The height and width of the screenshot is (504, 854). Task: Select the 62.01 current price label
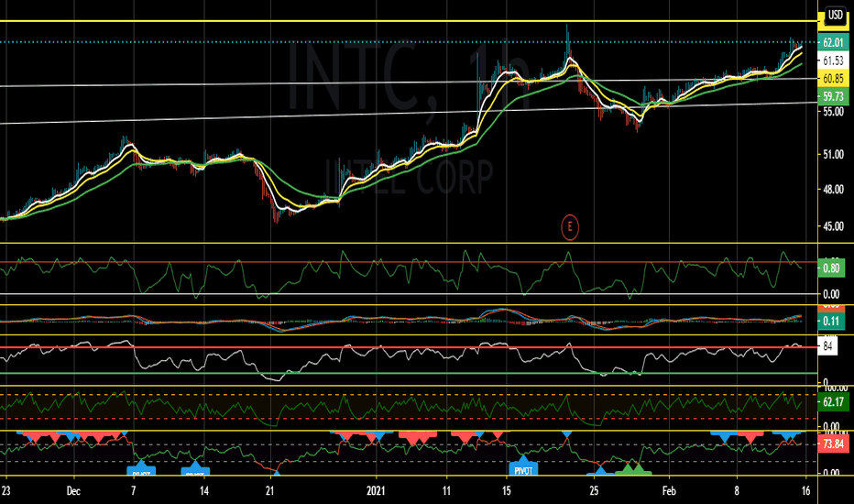click(833, 42)
